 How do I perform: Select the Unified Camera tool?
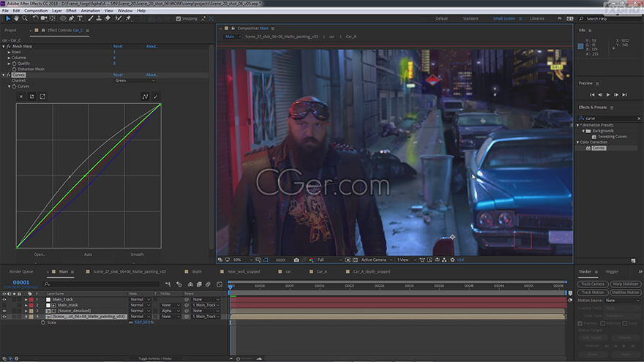[x=44, y=18]
